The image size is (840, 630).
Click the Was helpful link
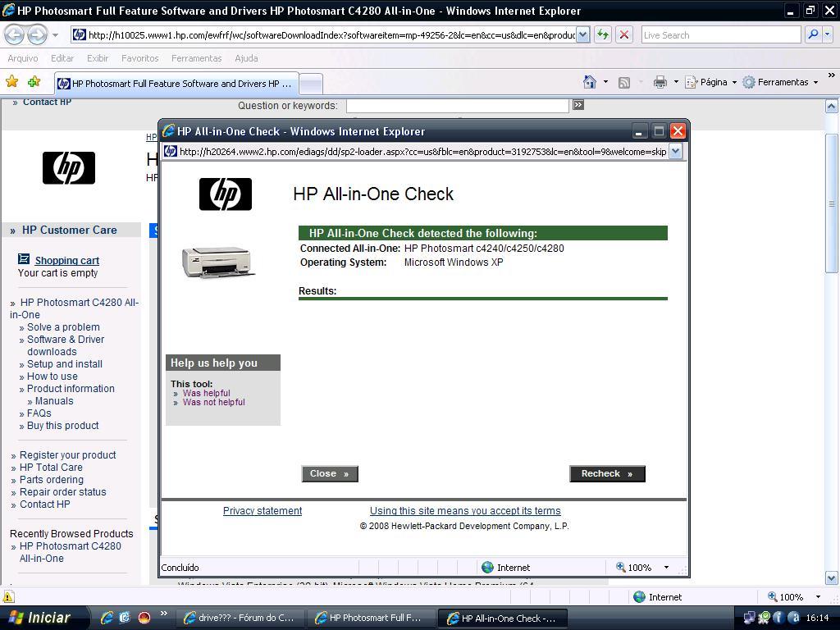point(206,393)
